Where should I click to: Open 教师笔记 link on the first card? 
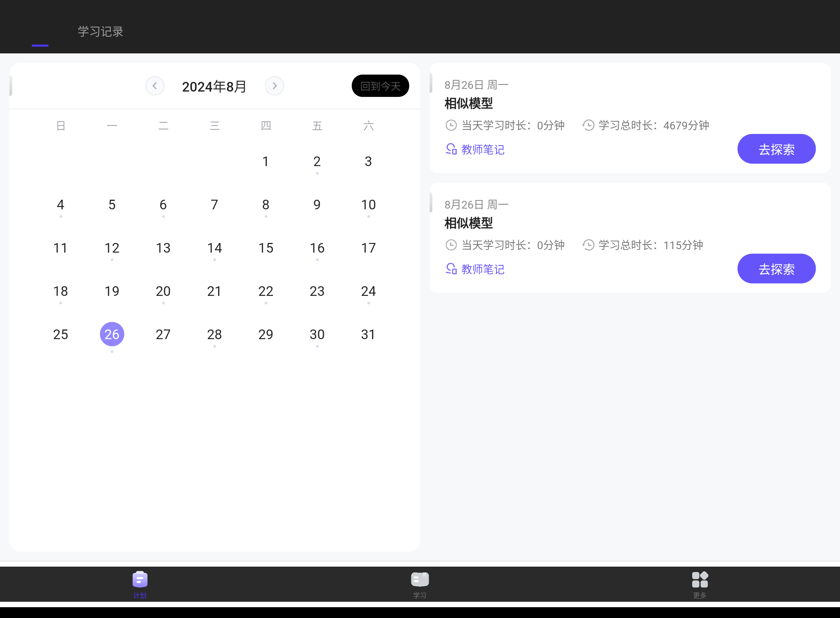pyautogui.click(x=483, y=149)
